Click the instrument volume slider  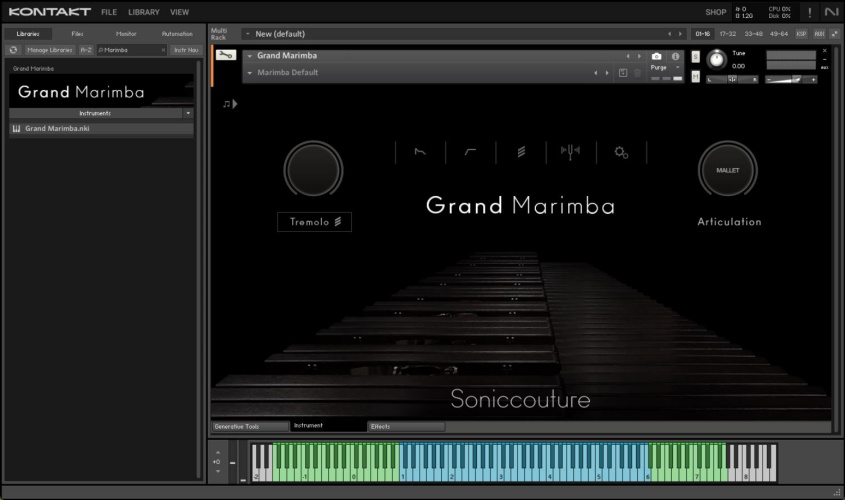click(790, 79)
